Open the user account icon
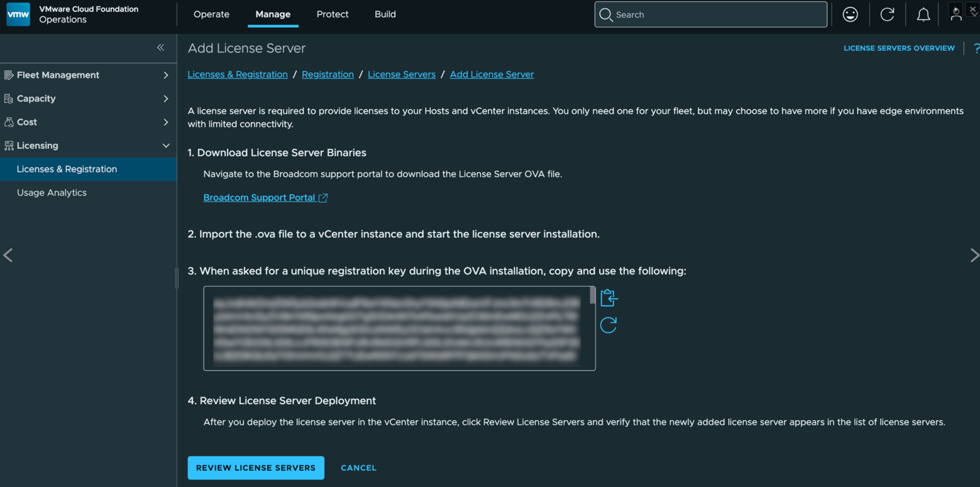The width and height of the screenshot is (980, 487). click(955, 14)
